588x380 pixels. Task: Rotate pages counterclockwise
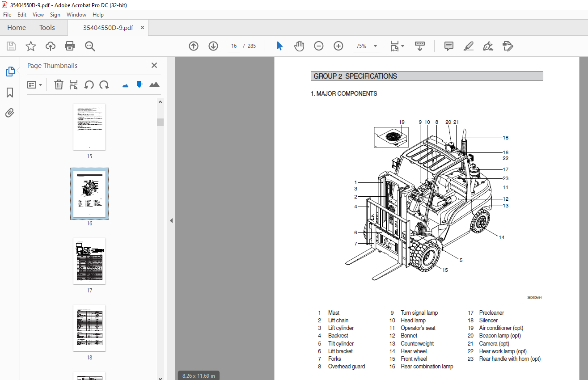pos(89,84)
